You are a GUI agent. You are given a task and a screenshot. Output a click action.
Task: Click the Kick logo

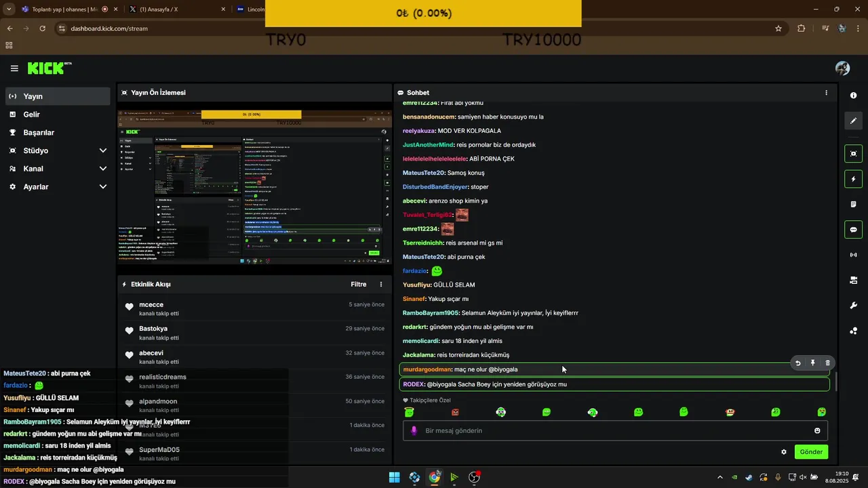tap(49, 68)
